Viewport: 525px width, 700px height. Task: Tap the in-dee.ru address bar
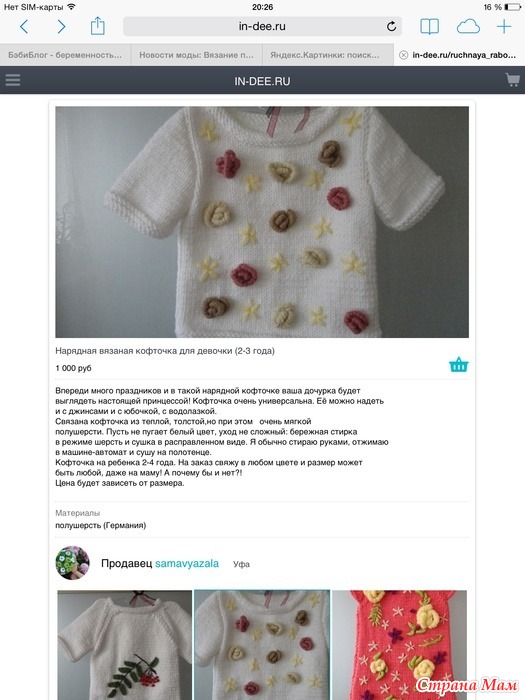coord(262,26)
